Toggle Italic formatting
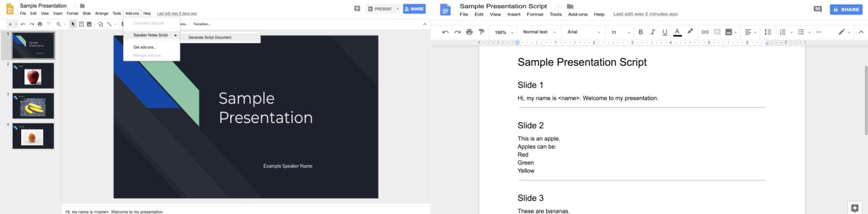The image size is (868, 214). tap(653, 32)
